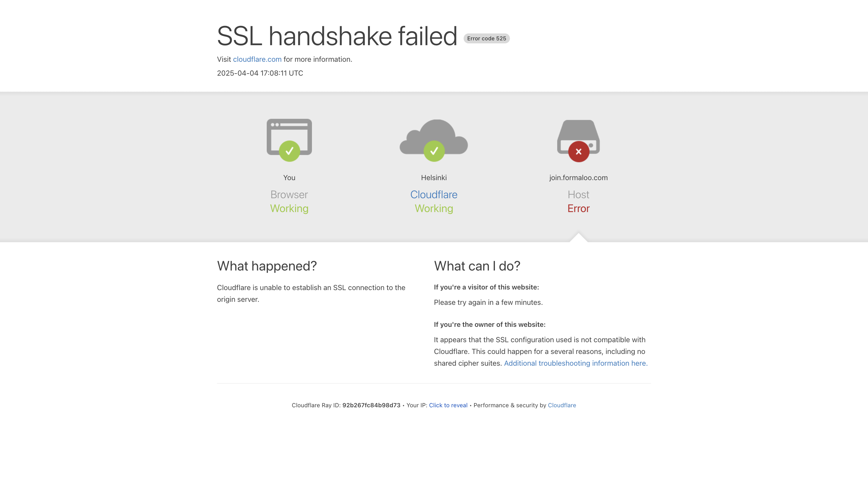Screen dimensions: 868x488
Task: Click the red X error badge
Action: [x=578, y=152]
